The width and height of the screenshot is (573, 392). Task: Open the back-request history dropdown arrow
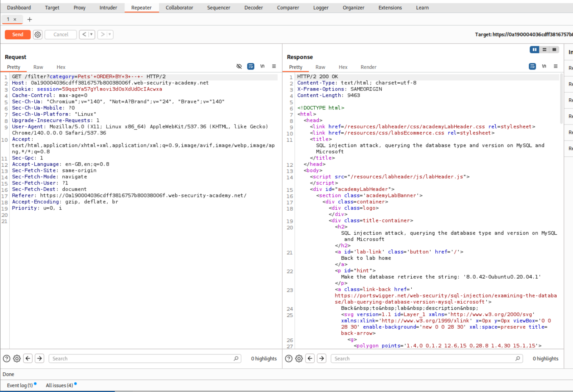pyautogui.click(x=90, y=34)
